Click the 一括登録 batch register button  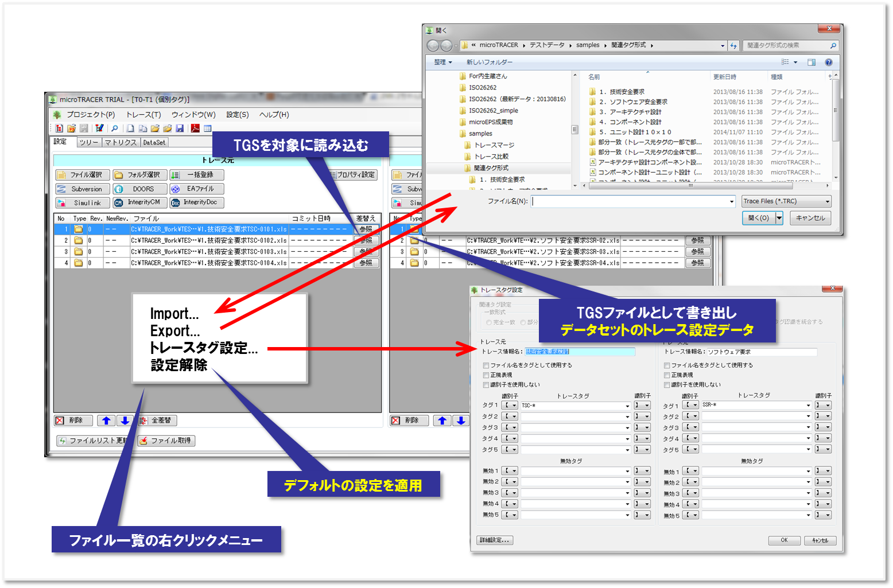pos(197,175)
